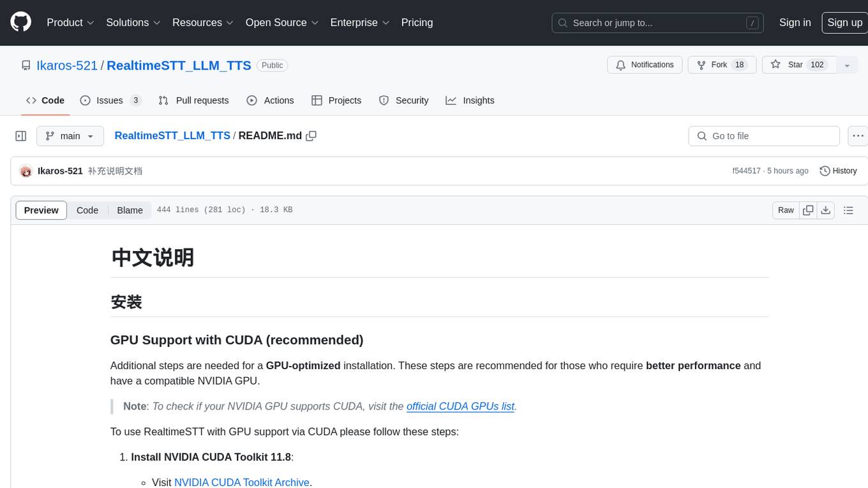Open the official CUDA GPUs list link
Image resolution: width=868 pixels, height=488 pixels.
click(x=460, y=406)
